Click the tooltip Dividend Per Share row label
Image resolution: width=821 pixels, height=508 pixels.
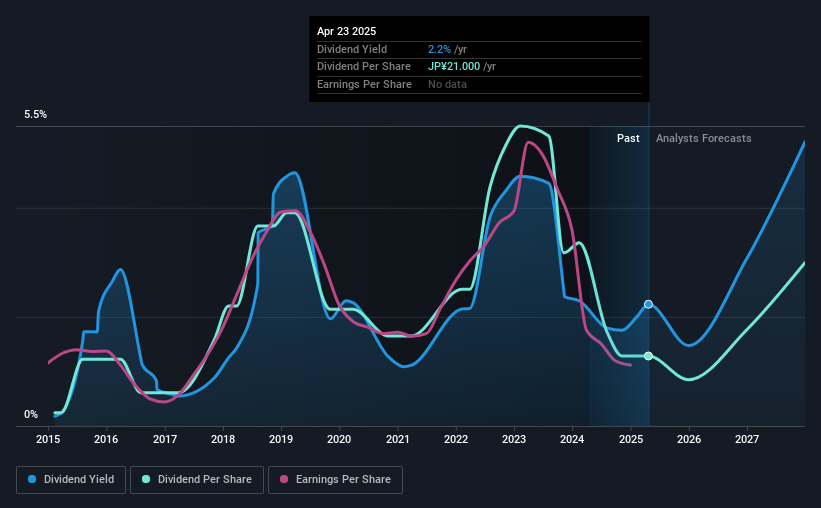(363, 67)
